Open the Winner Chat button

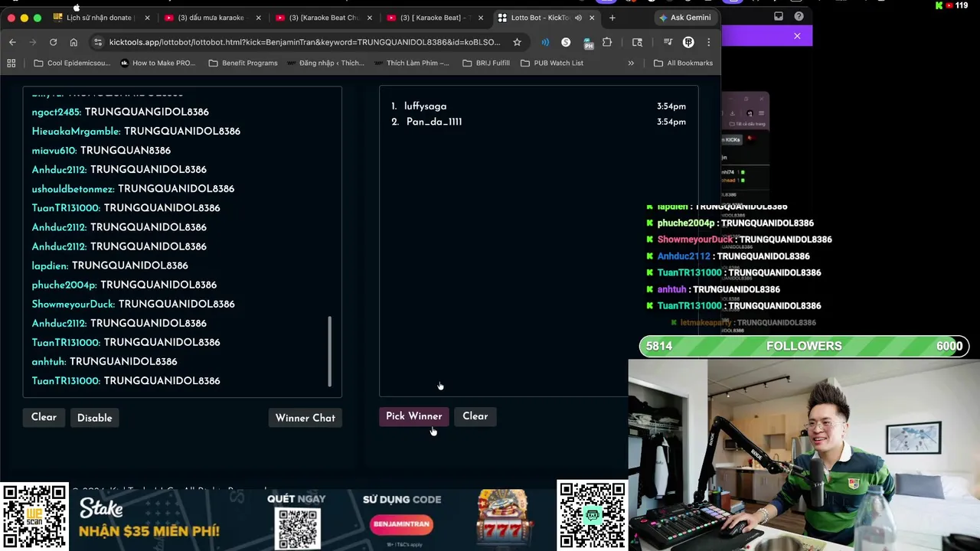[305, 418]
